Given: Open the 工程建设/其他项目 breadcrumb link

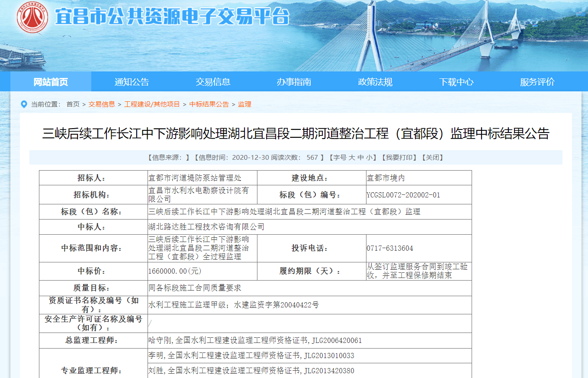Looking at the screenshot, I should tap(152, 104).
